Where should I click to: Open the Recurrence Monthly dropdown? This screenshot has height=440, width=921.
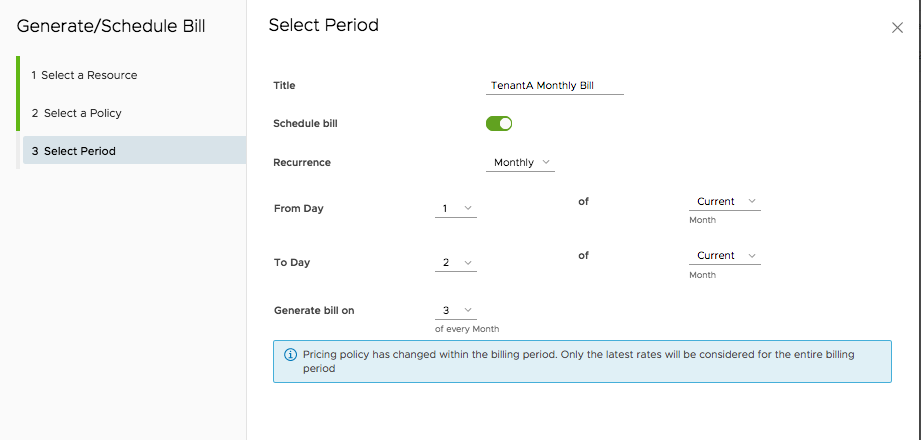(519, 162)
